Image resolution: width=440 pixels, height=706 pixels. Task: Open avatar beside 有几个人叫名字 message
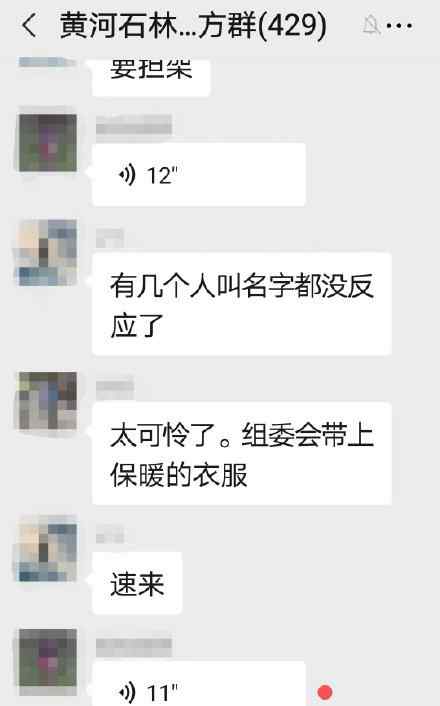click(47, 253)
